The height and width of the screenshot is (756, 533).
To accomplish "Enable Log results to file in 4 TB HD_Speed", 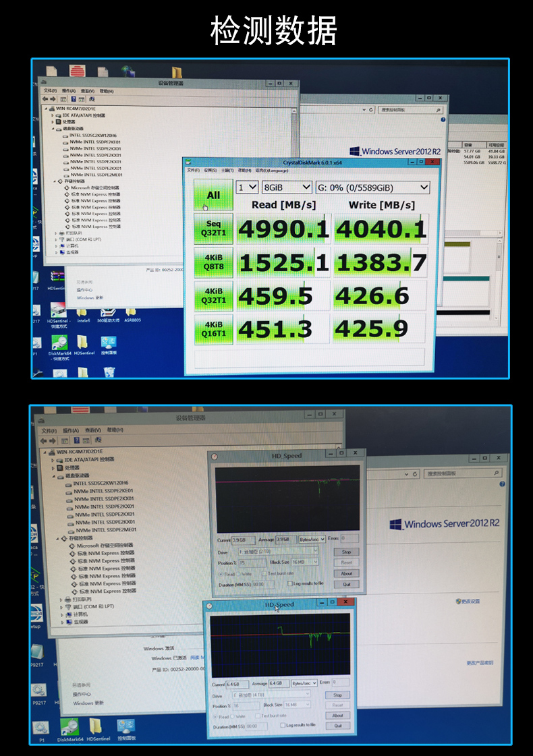I will 298,725.
